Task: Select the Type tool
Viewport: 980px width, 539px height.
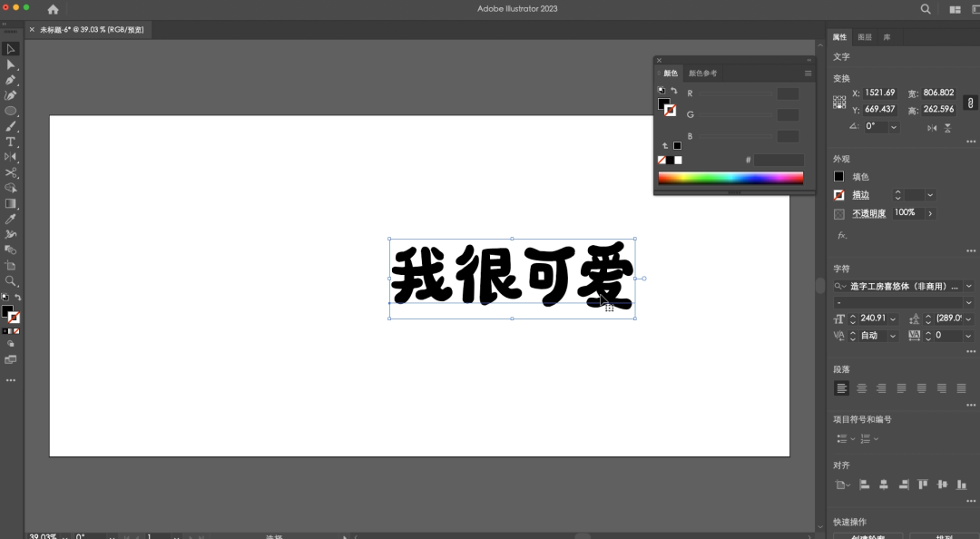Action: pyautogui.click(x=11, y=142)
